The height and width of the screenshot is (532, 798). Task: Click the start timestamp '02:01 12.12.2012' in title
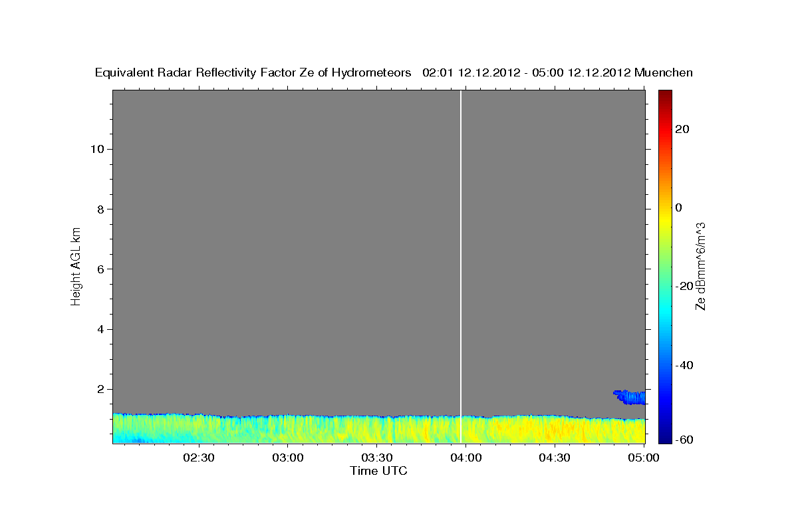(470, 72)
